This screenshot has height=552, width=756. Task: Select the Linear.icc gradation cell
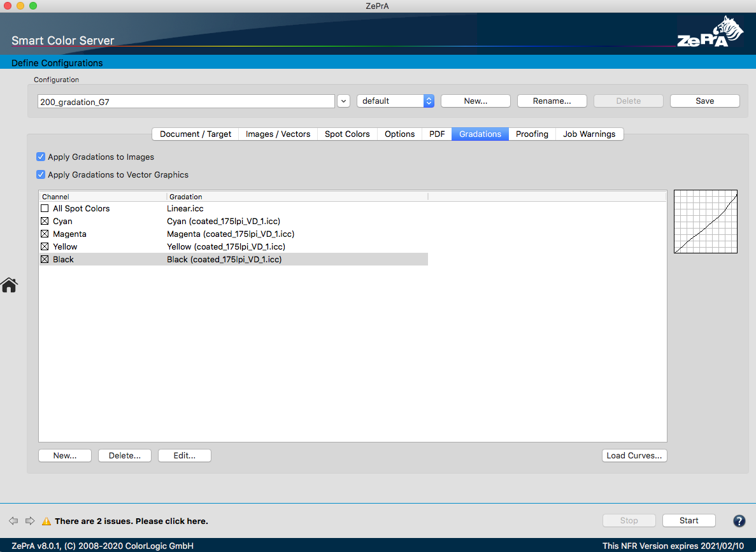pyautogui.click(x=185, y=208)
